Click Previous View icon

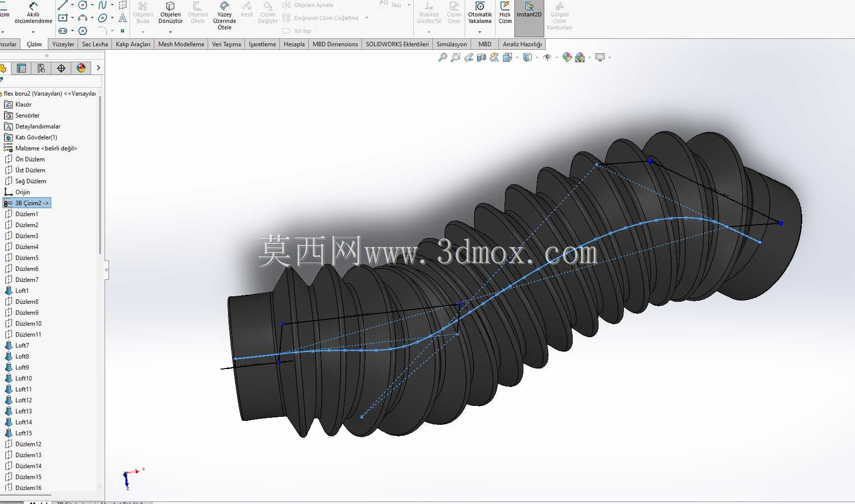point(469,58)
